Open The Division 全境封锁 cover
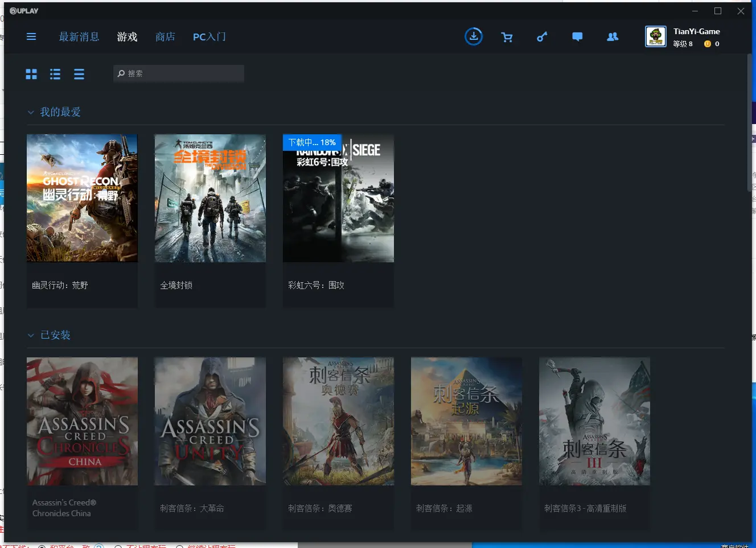This screenshot has width=756, height=548. click(210, 198)
